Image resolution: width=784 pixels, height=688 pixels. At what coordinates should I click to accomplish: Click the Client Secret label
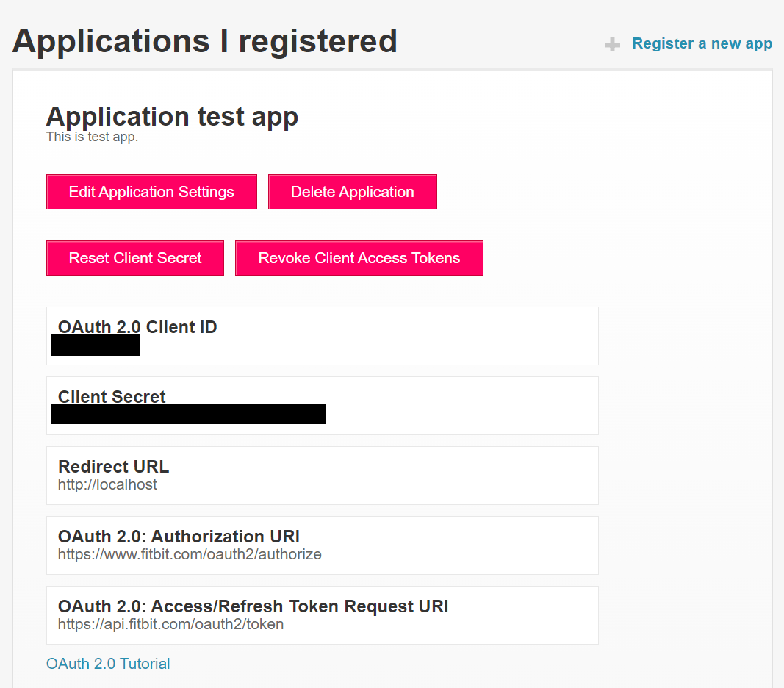tap(112, 396)
